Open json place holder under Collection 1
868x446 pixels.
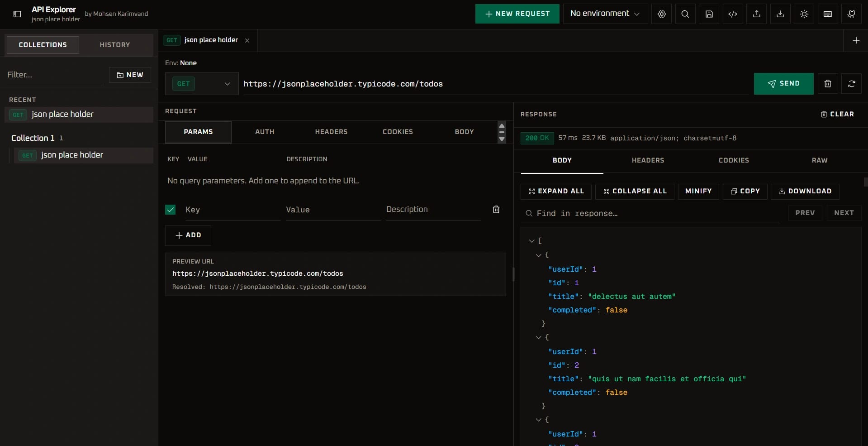point(84,155)
